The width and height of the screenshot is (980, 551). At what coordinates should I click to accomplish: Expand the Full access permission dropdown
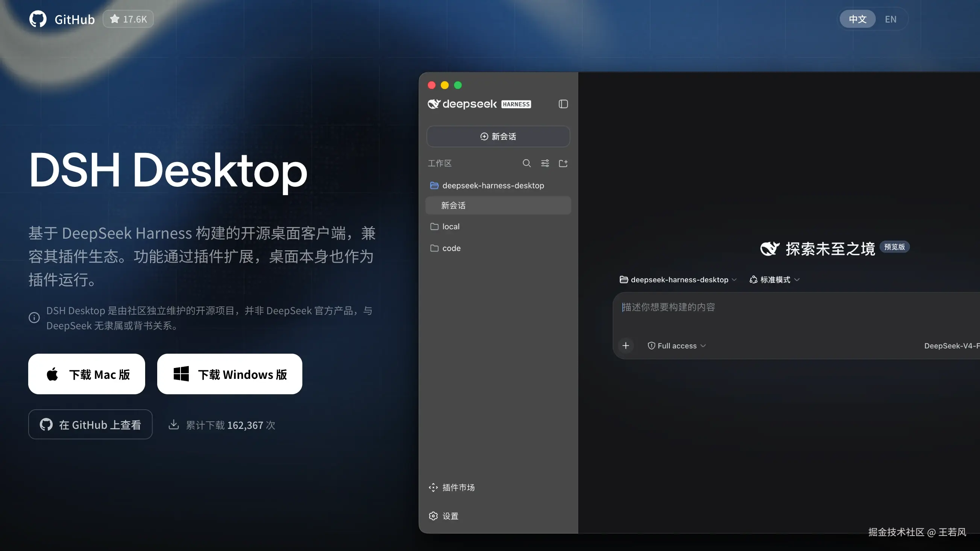677,346
